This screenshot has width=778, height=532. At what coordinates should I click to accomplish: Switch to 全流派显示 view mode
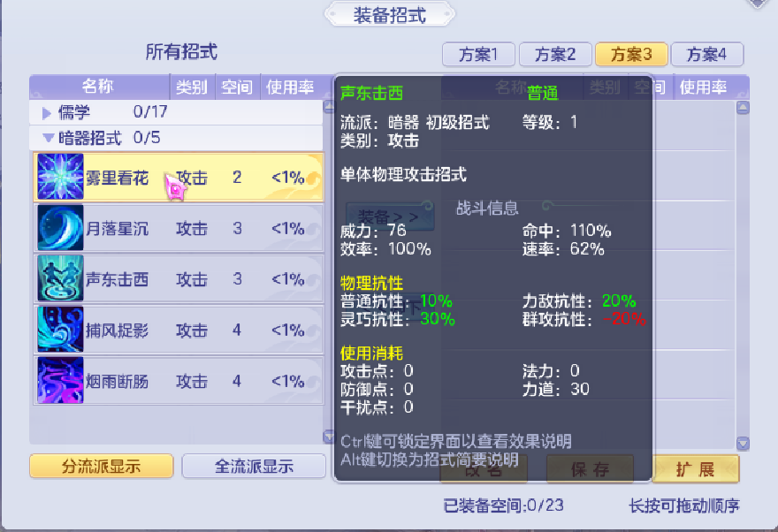[x=254, y=466]
